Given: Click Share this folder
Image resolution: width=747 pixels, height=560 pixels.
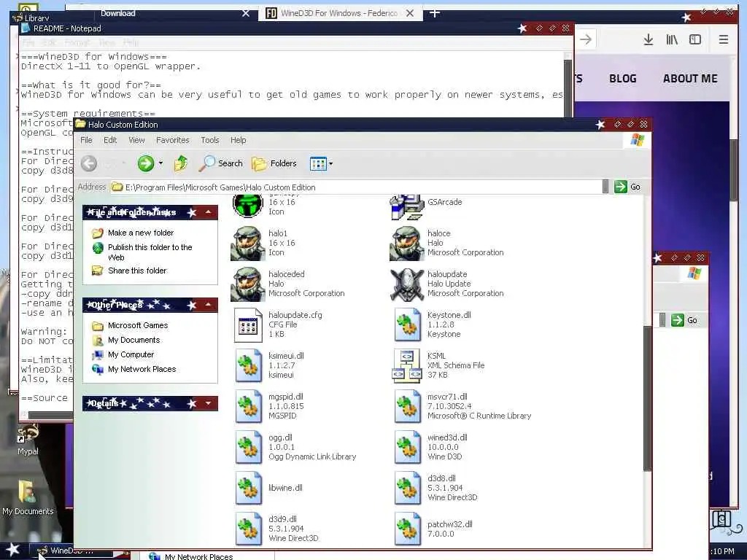Looking at the screenshot, I should (137, 271).
